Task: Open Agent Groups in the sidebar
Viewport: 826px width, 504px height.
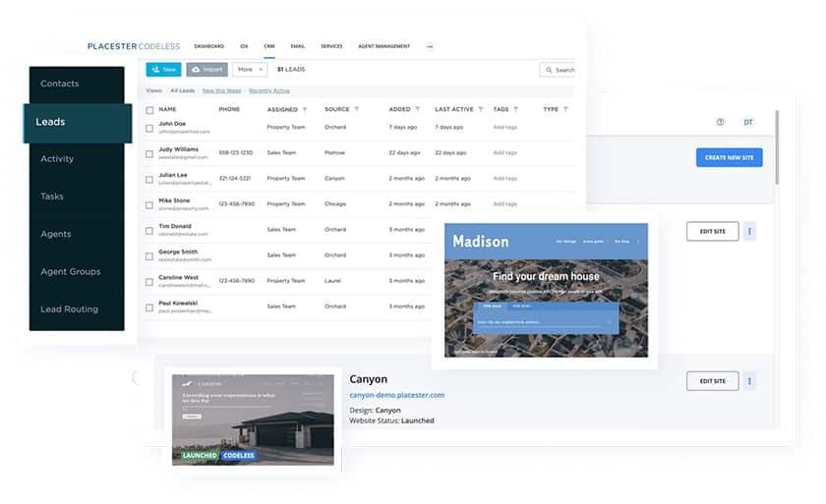Action: pos(77,271)
